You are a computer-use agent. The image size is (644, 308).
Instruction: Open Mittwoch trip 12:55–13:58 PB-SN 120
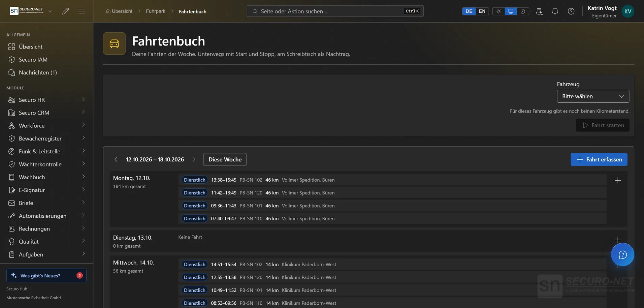coord(392,277)
